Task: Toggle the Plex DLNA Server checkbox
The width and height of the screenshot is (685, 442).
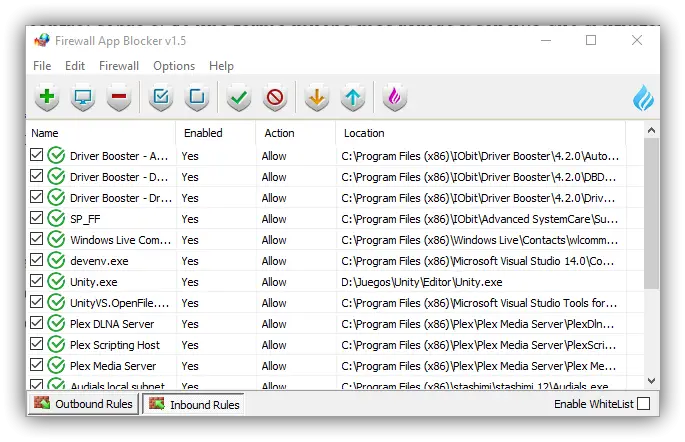Action: 37,323
